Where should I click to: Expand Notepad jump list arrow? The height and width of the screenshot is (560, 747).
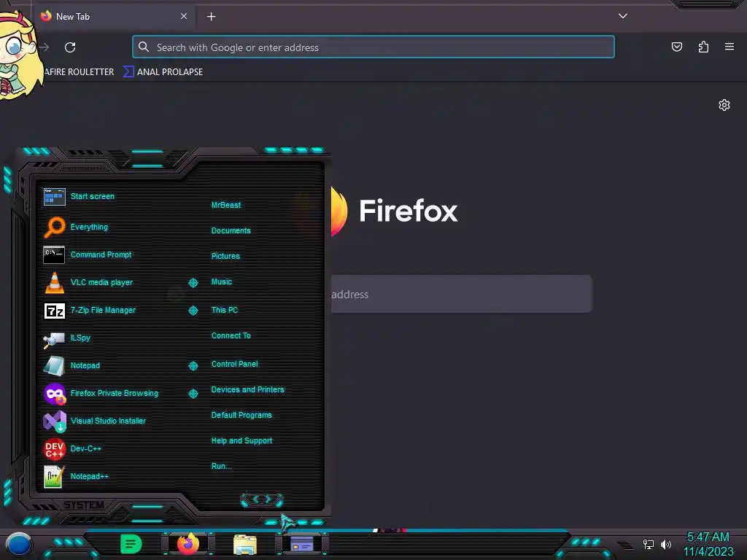pyautogui.click(x=193, y=366)
